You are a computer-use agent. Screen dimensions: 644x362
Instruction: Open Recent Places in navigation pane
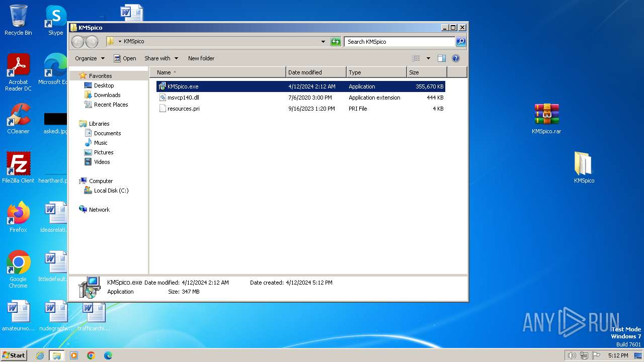click(111, 105)
